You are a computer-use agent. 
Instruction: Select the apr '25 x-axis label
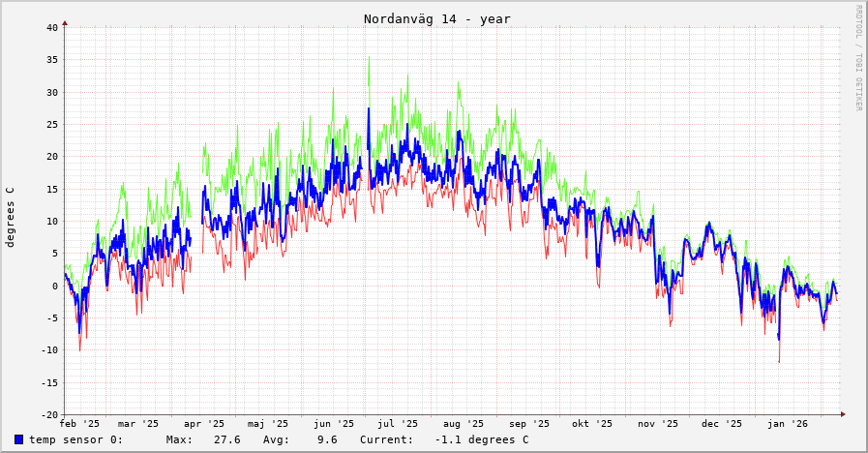tap(204, 423)
